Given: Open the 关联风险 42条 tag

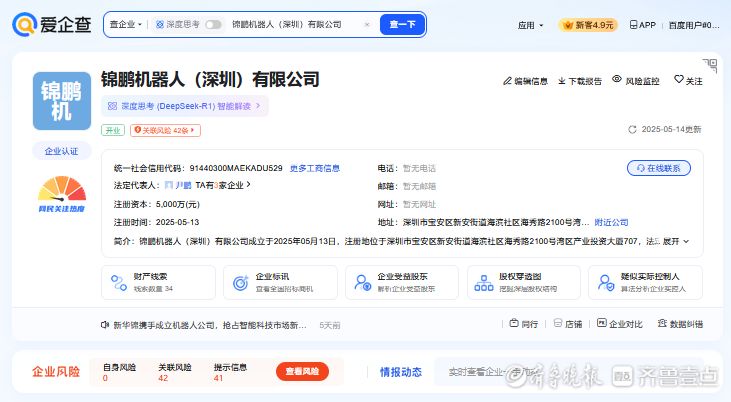Looking at the screenshot, I should point(165,130).
